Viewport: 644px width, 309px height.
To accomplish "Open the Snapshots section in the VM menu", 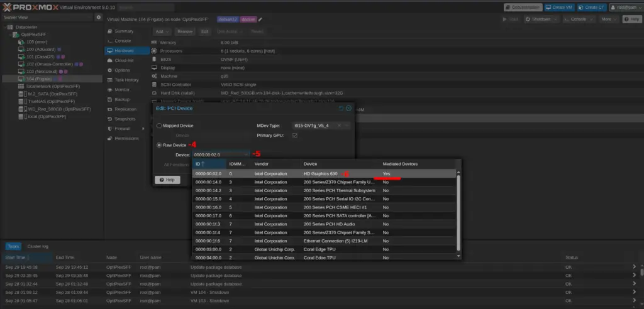I will (x=125, y=119).
